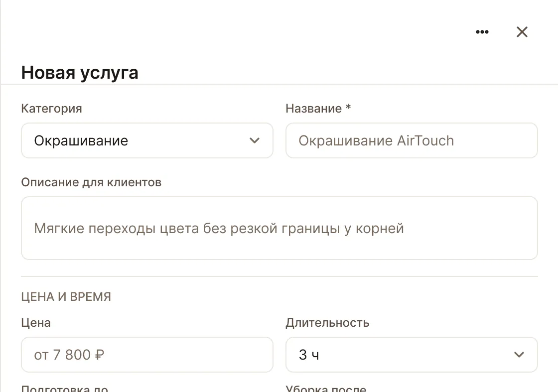
Task: Open the three-dot more options menu
Action: tap(482, 32)
